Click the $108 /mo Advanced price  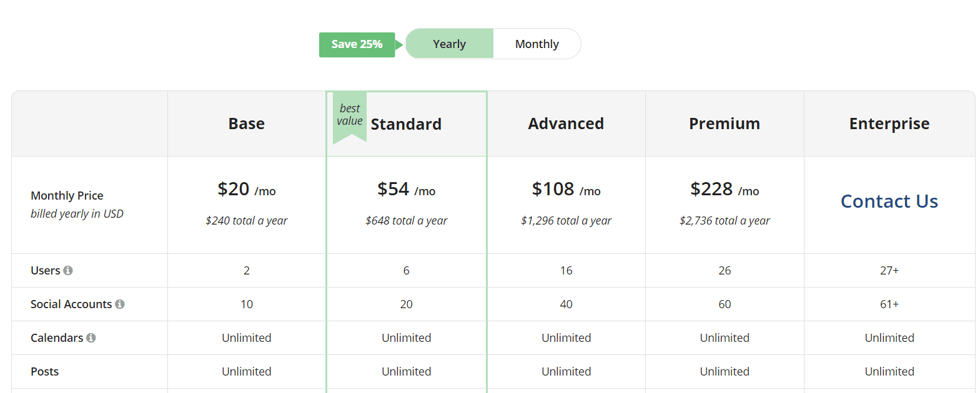click(x=566, y=189)
